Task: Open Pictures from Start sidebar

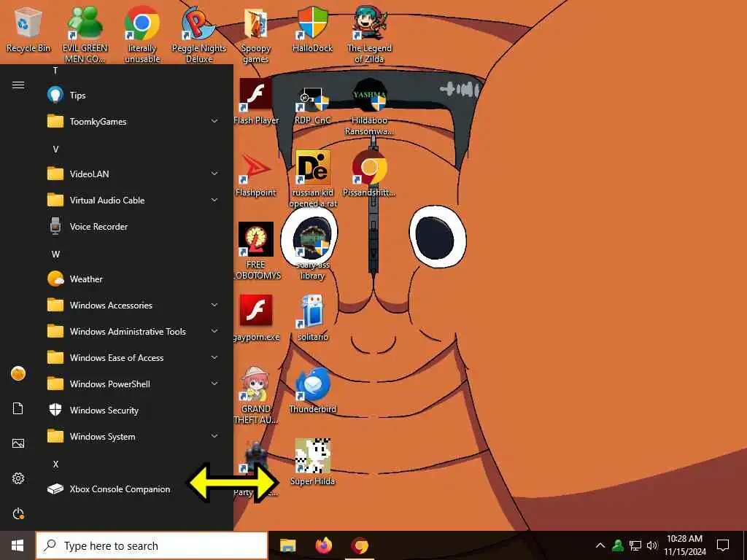Action: (18, 443)
